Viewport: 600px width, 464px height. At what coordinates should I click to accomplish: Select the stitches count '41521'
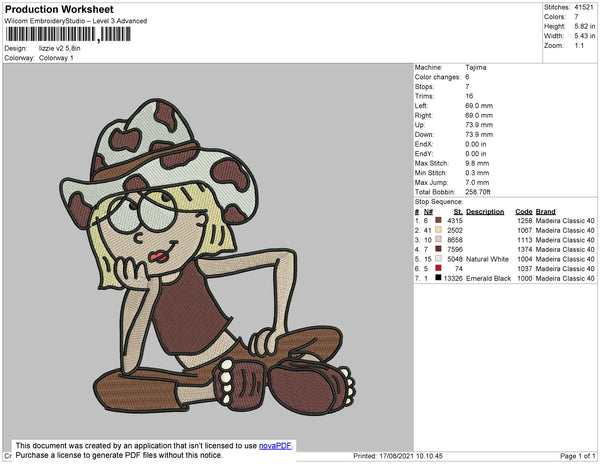[584, 7]
